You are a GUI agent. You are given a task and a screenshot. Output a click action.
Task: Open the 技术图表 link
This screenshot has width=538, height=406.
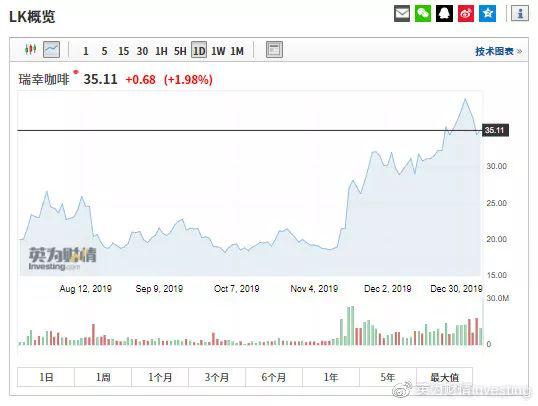pos(499,51)
